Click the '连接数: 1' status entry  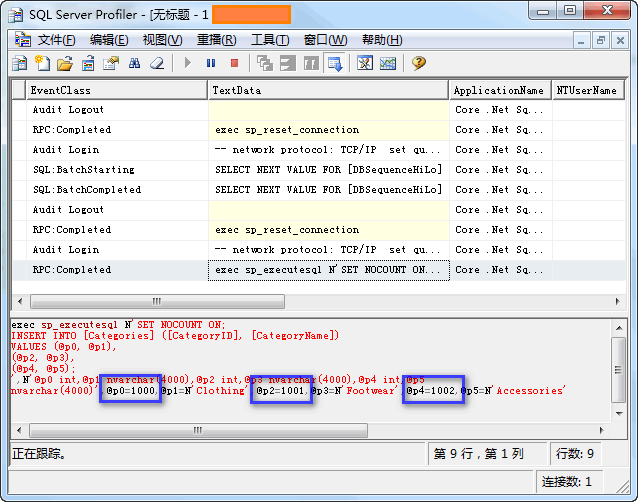pos(566,482)
